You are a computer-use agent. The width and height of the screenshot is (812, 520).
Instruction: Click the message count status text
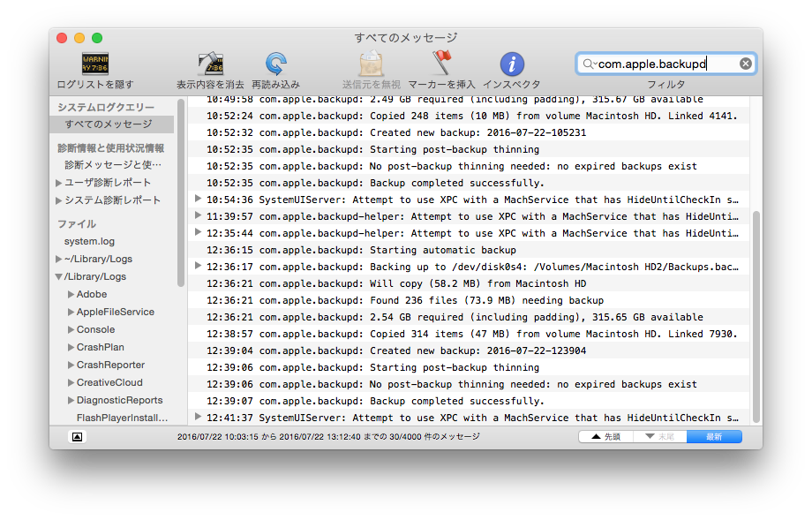(x=328, y=437)
